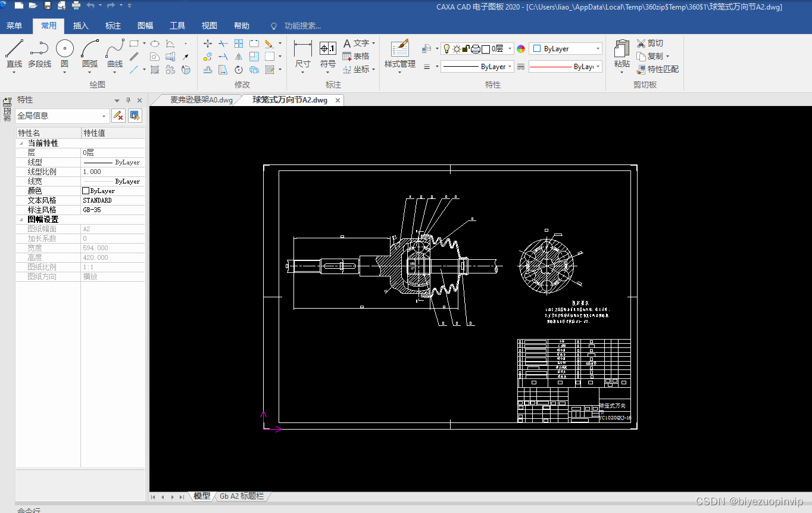Open the 特性 panel options arrow
Viewport: 812px width, 513px height.
117,101
